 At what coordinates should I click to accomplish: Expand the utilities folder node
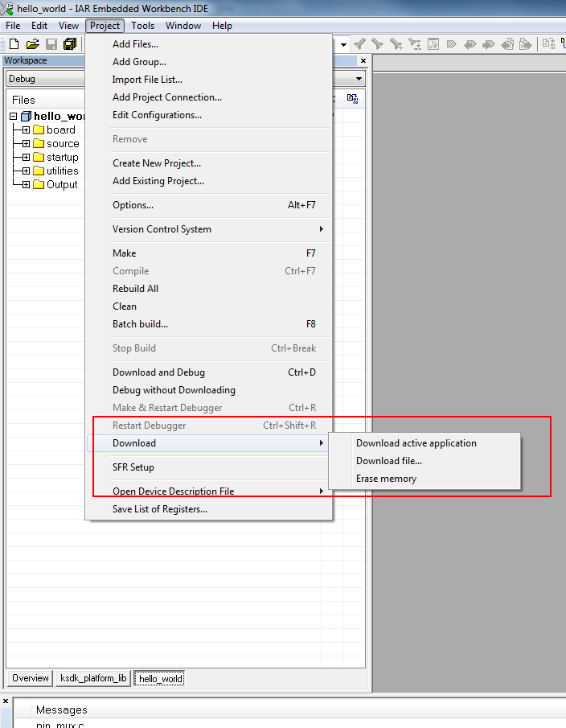tap(26, 171)
